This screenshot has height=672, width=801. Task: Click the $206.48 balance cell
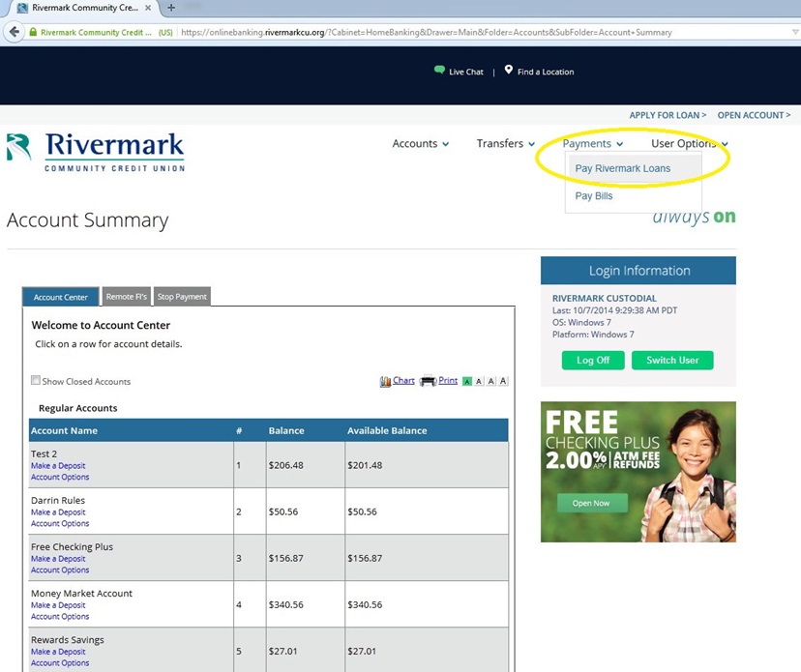[305, 465]
